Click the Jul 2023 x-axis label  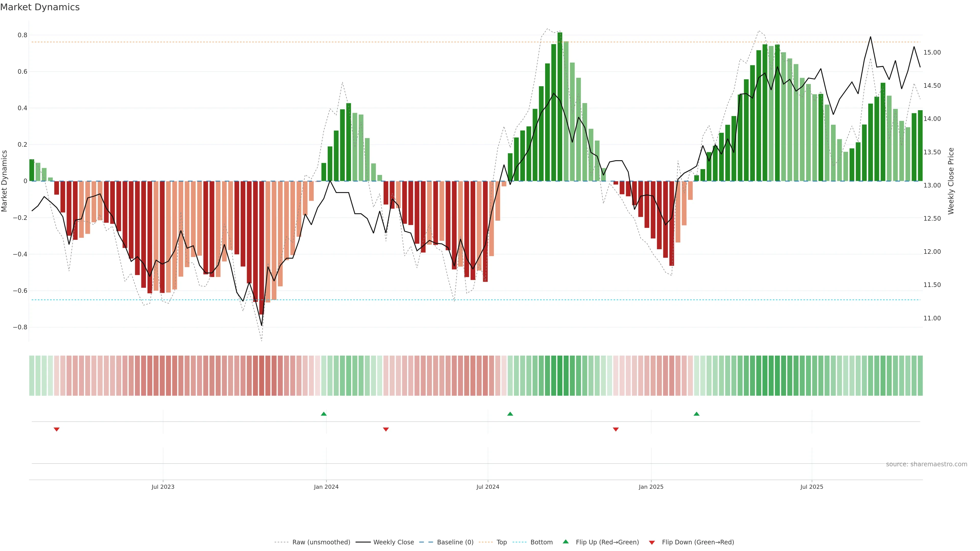click(163, 487)
